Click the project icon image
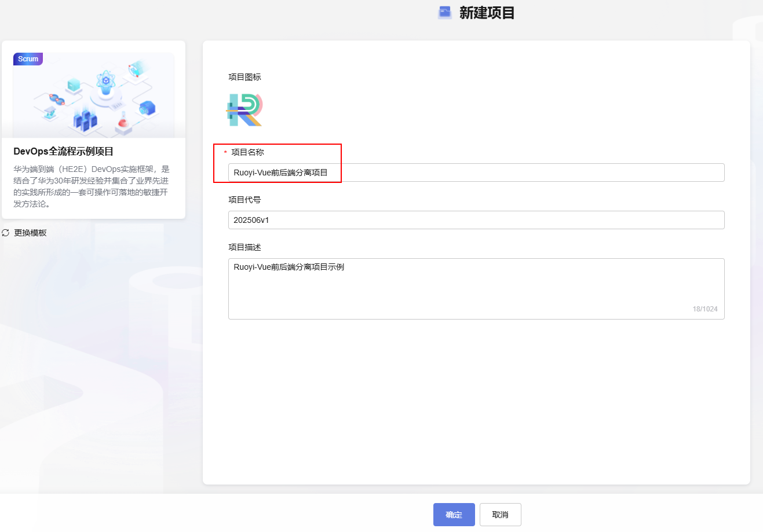763x532 pixels. [244, 109]
